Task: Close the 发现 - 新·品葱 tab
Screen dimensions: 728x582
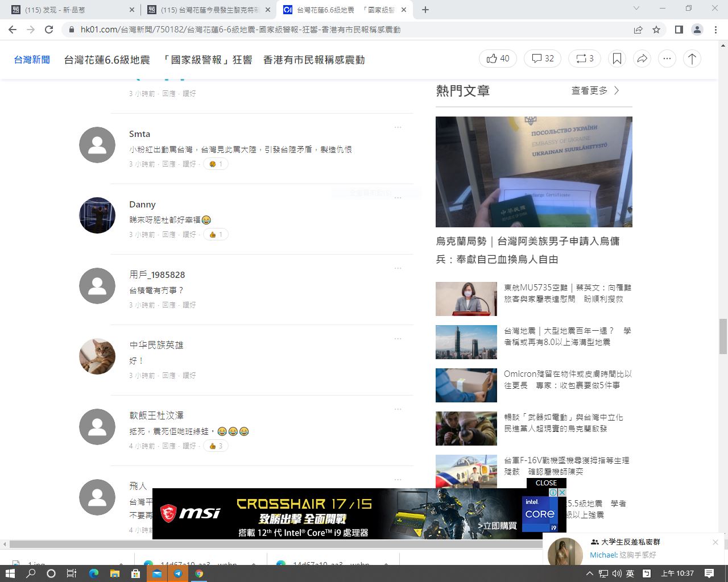Action: point(132,10)
